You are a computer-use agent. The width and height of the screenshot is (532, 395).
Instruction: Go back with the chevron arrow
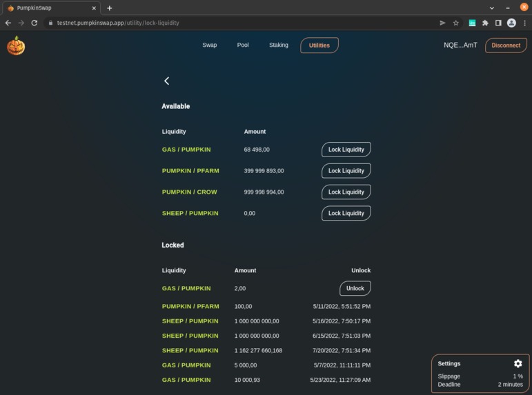pos(166,81)
